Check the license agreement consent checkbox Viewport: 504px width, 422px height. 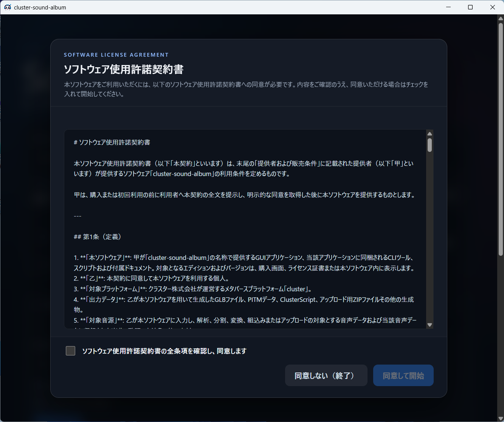70,351
